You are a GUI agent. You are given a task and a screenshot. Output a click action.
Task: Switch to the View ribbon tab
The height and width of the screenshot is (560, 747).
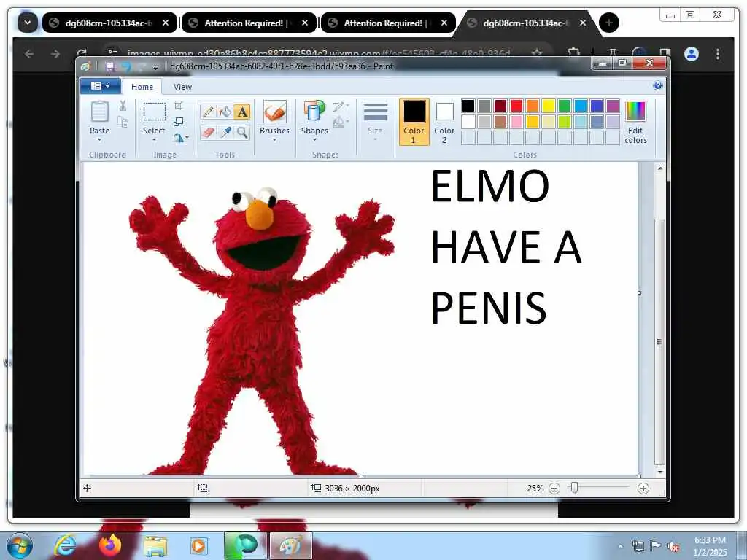click(182, 87)
